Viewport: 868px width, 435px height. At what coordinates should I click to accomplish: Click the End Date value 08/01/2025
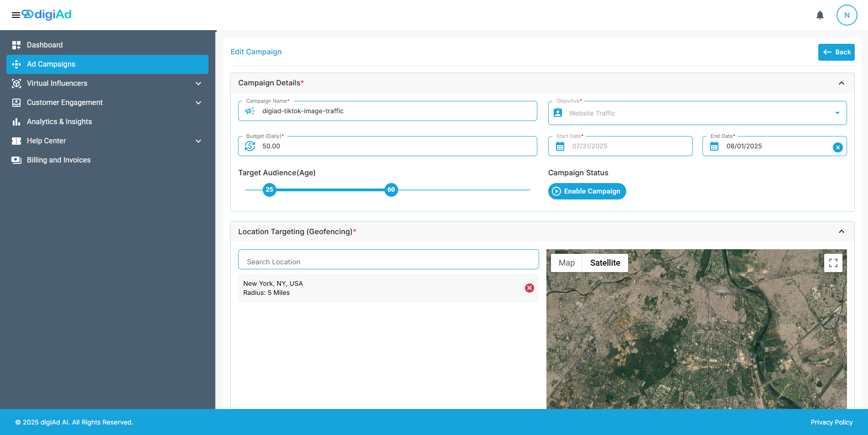click(x=744, y=146)
